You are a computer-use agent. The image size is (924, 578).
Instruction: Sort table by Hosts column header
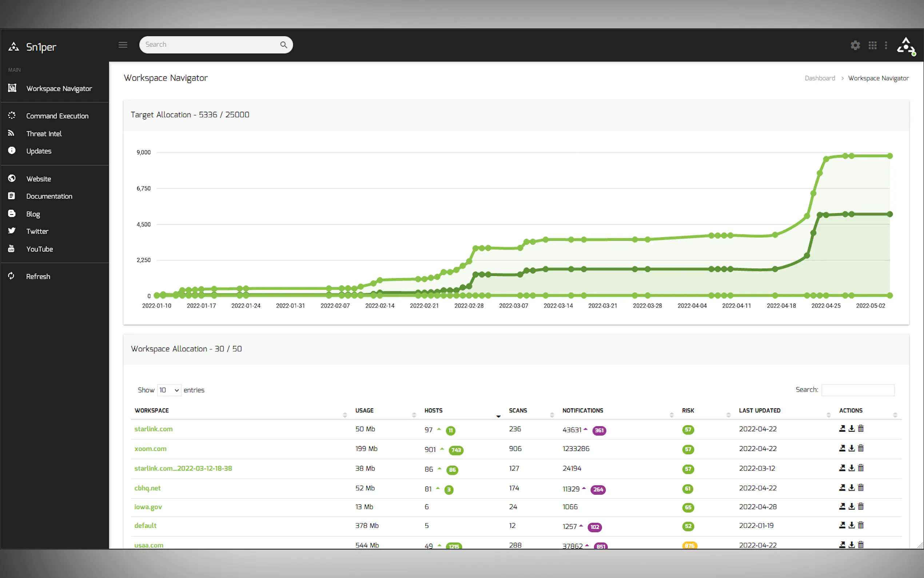click(434, 411)
